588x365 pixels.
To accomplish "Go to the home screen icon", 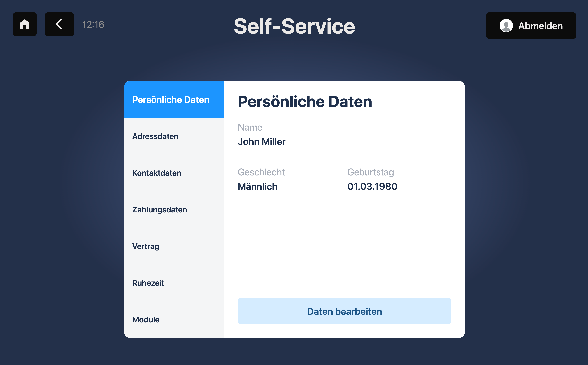I will coord(25,24).
